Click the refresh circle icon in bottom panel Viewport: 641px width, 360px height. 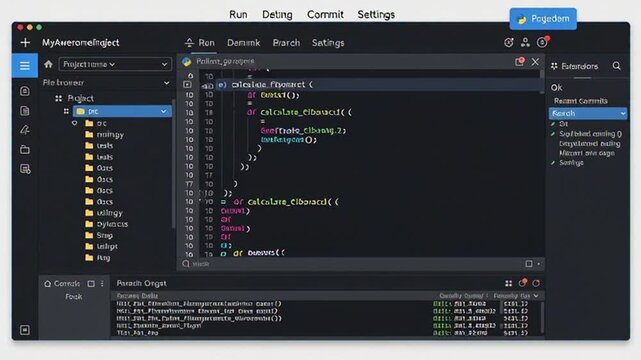(536, 283)
